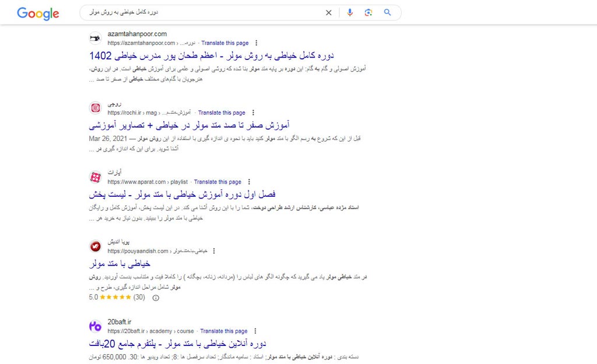Open the three-dot menu on the 20baft result

(254, 331)
